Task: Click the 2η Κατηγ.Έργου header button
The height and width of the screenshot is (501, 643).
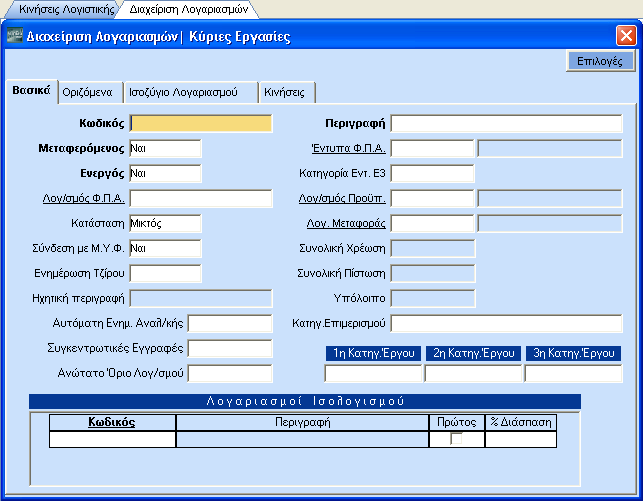Action: (x=473, y=353)
